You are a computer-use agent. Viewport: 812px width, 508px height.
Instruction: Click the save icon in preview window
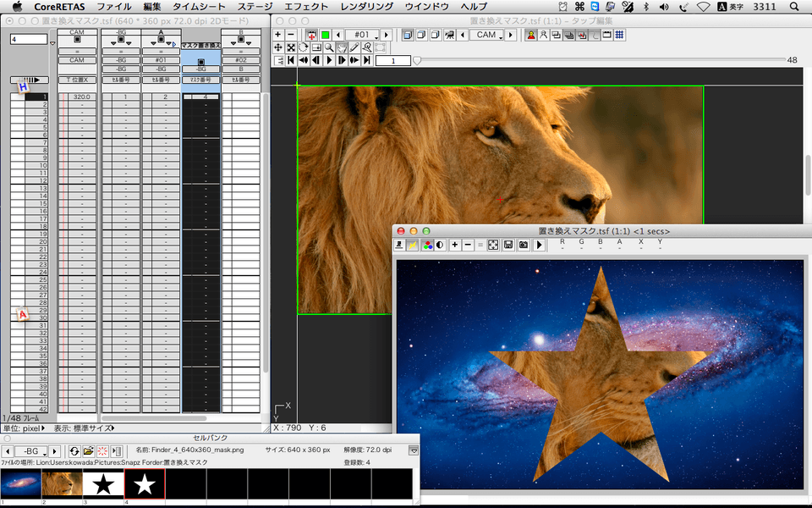click(508, 245)
